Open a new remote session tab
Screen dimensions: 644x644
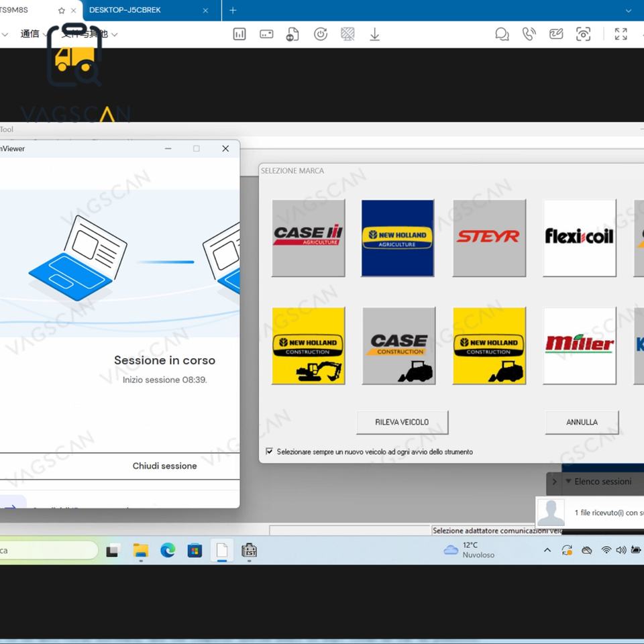point(233,10)
